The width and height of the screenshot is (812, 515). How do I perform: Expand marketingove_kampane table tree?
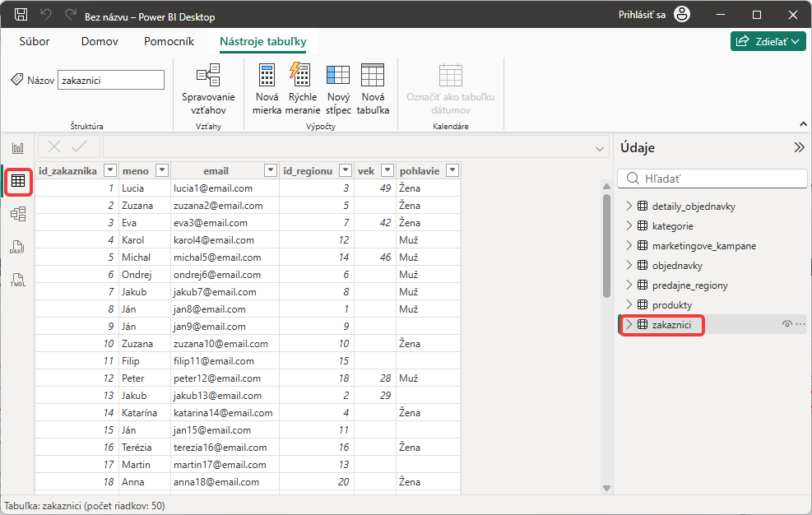click(629, 245)
